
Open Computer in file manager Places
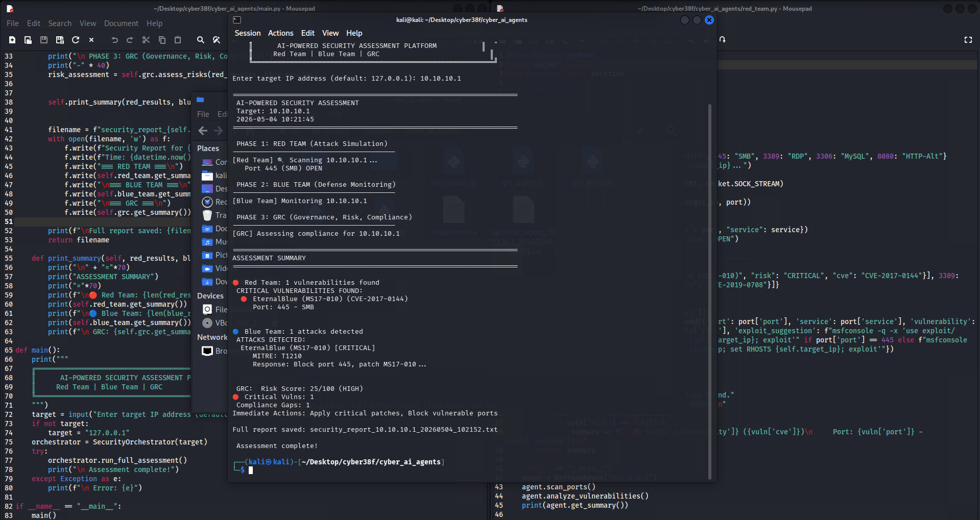coord(214,162)
